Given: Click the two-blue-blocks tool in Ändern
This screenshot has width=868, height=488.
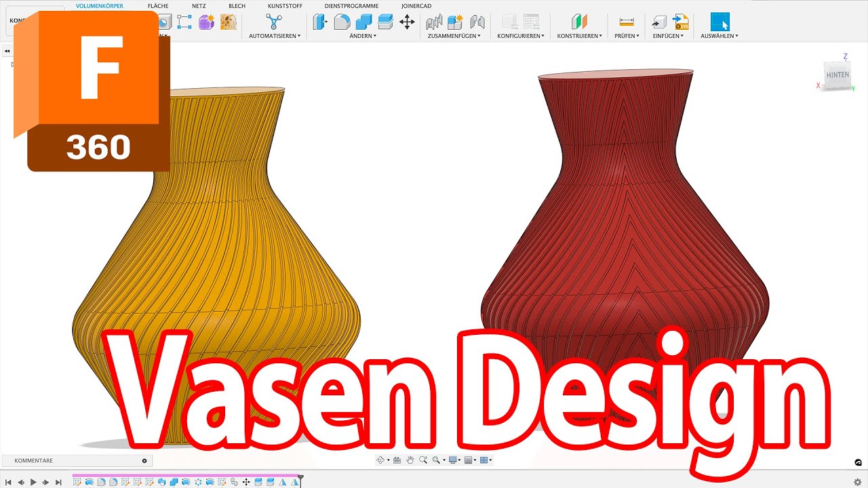Looking at the screenshot, I should [x=363, y=22].
